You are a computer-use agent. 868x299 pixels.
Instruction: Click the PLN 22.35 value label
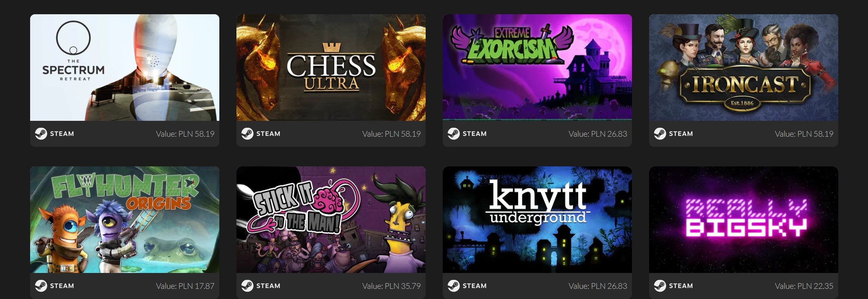pos(804,286)
